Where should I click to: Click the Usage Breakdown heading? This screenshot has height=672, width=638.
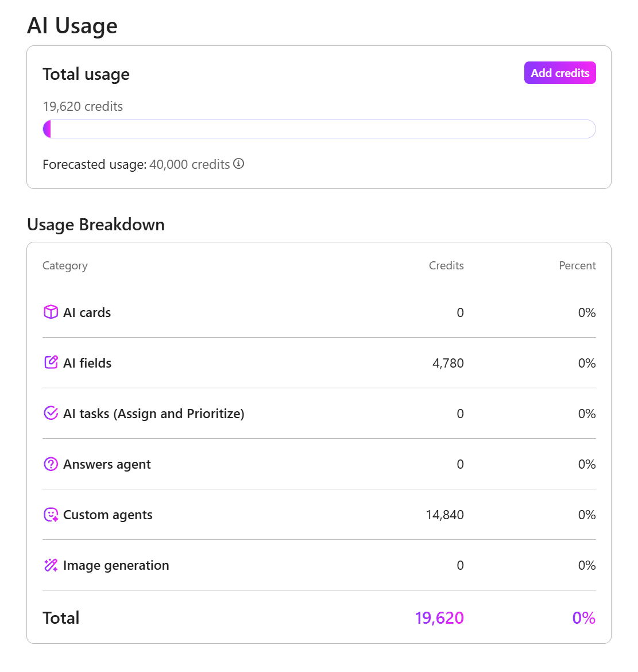tap(96, 225)
